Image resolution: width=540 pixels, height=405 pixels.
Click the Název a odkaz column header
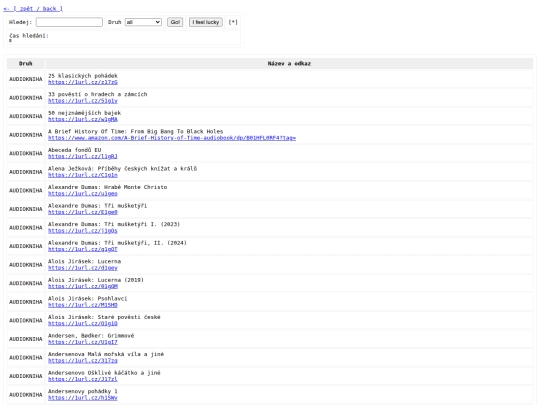pos(289,63)
